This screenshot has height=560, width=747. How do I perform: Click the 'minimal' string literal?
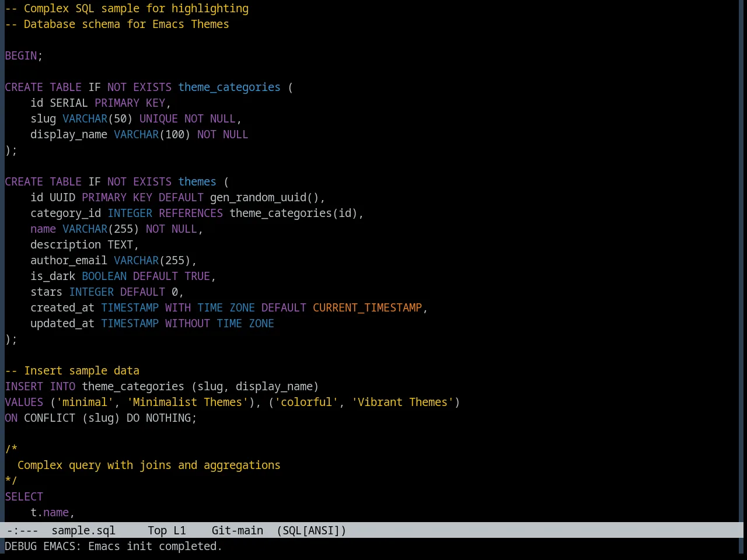[85, 402]
